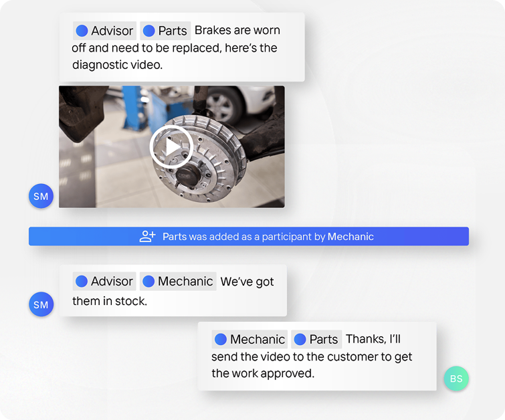Click the Advisor tag in the 'We've got' message
This screenshot has width=505, height=420.
click(x=104, y=281)
